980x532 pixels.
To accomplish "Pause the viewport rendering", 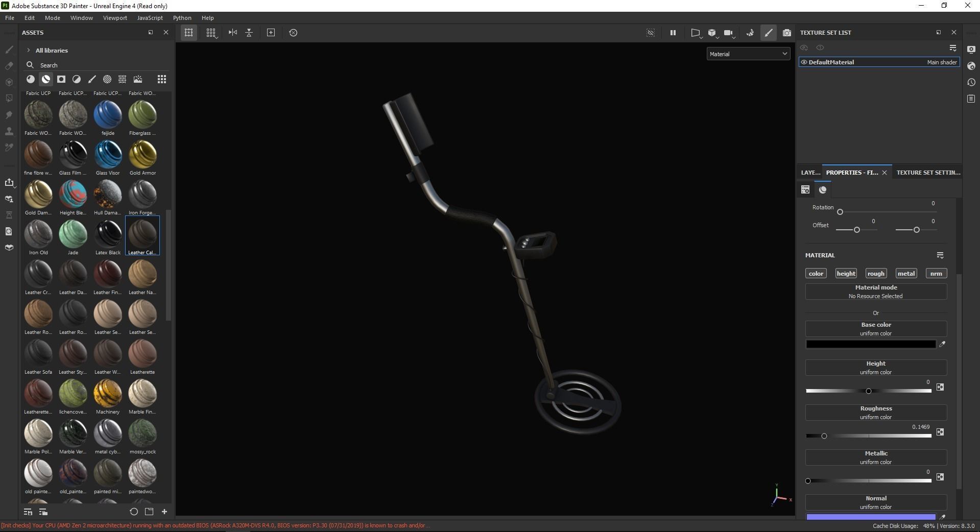I will [x=673, y=33].
